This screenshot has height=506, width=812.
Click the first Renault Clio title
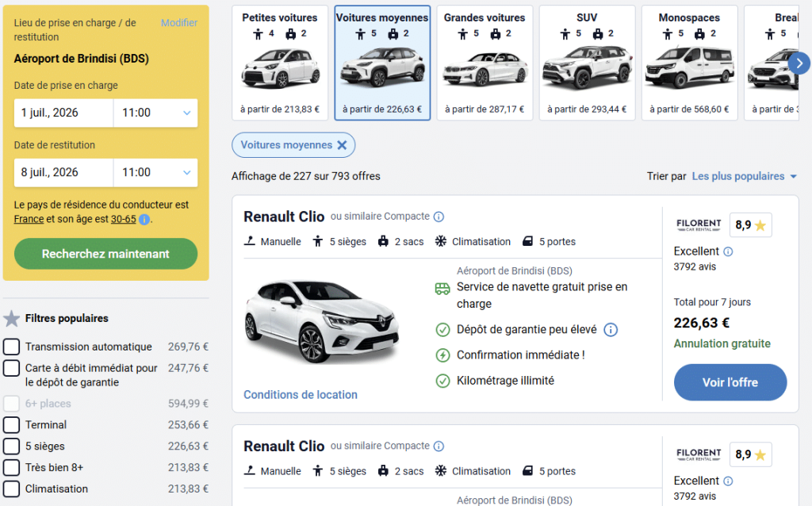[x=284, y=217]
